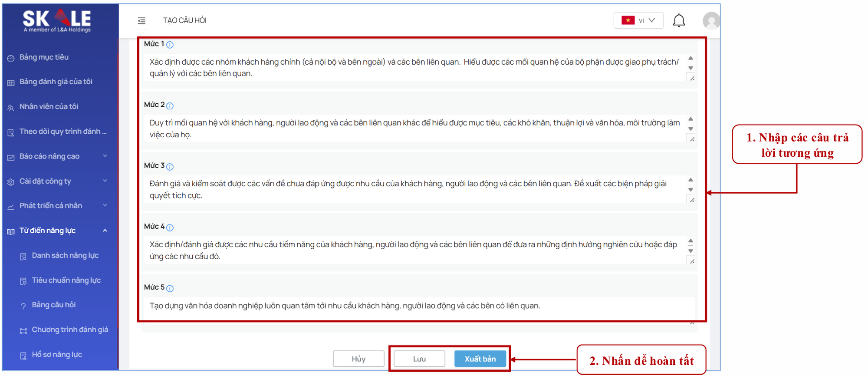This screenshot has height=376, width=868.
Task: Click the info icon beside Mức 3
Action: click(x=170, y=167)
